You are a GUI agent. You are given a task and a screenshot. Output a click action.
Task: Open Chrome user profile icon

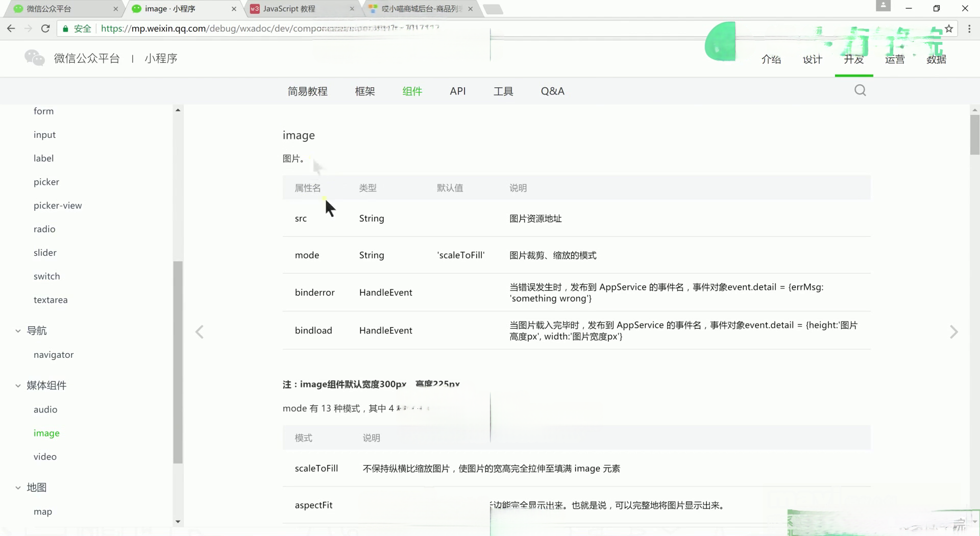[x=883, y=6]
